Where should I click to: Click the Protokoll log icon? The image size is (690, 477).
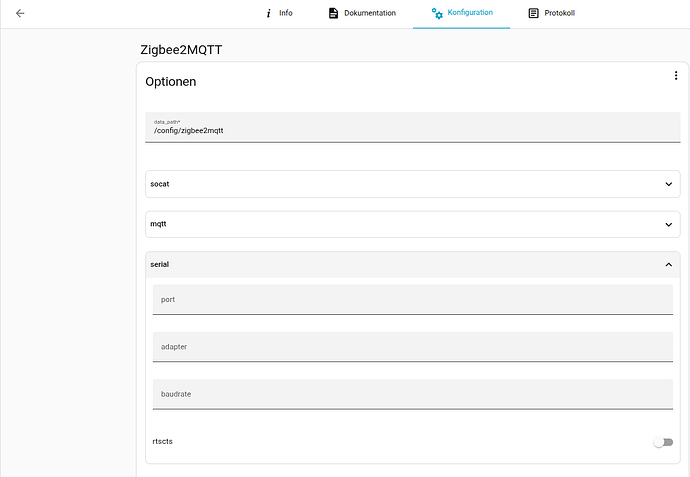pos(533,13)
